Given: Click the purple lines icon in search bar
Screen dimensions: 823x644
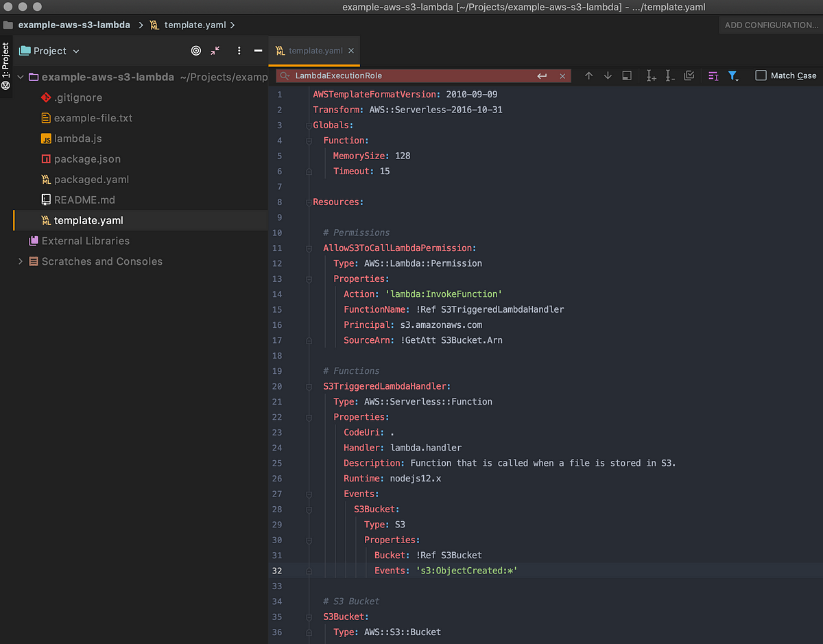Looking at the screenshot, I should (x=713, y=76).
